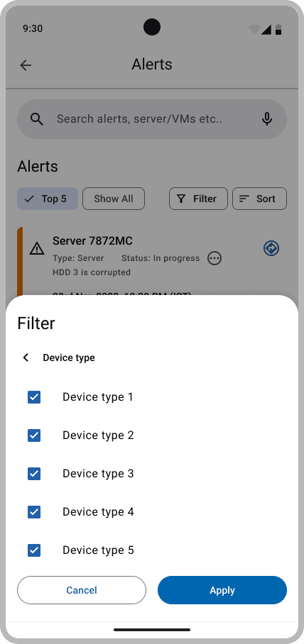Click the Filter sheet heading
304x644 pixels.
coord(36,323)
